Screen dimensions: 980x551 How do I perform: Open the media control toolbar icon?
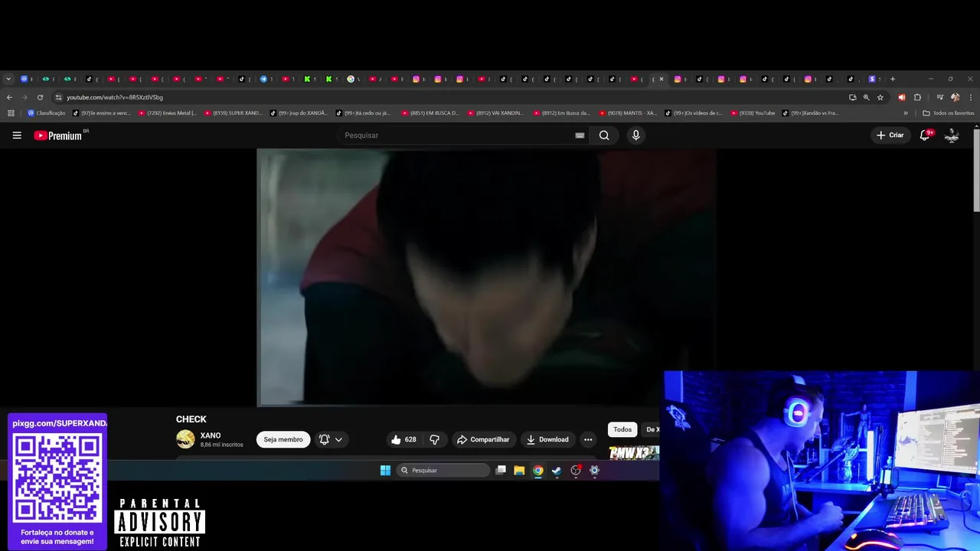[939, 97]
